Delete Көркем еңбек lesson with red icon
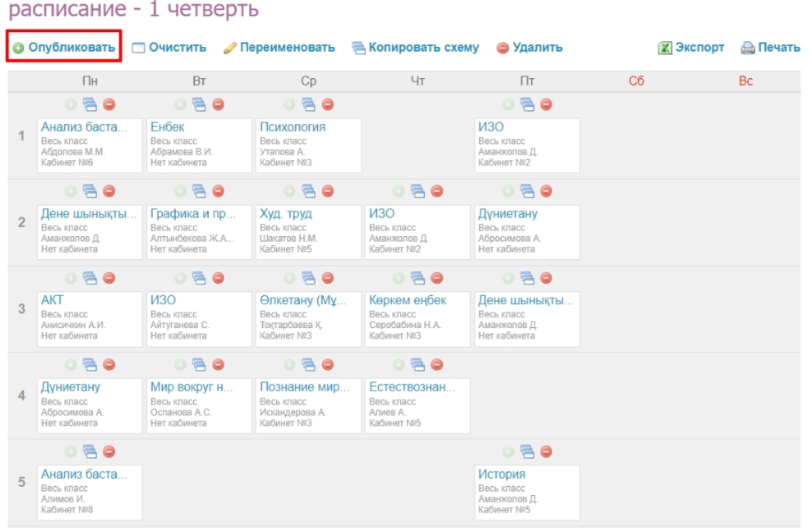Viewport: 812px width, 528px height. coord(436,278)
